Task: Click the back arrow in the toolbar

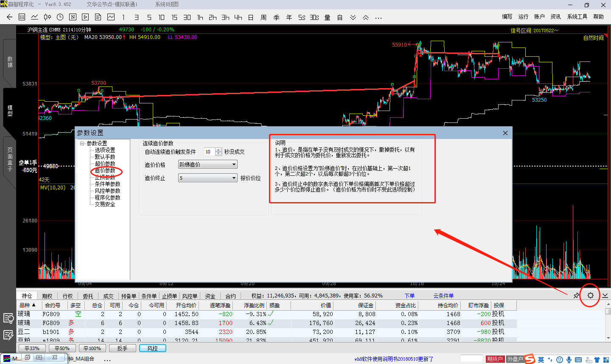Action: coord(9,17)
